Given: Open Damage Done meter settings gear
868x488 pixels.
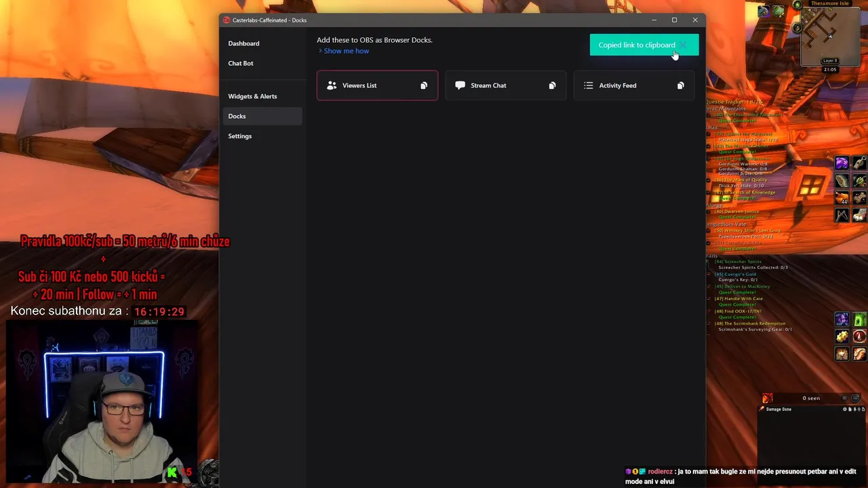Looking at the screenshot, I should pyautogui.click(x=845, y=409).
